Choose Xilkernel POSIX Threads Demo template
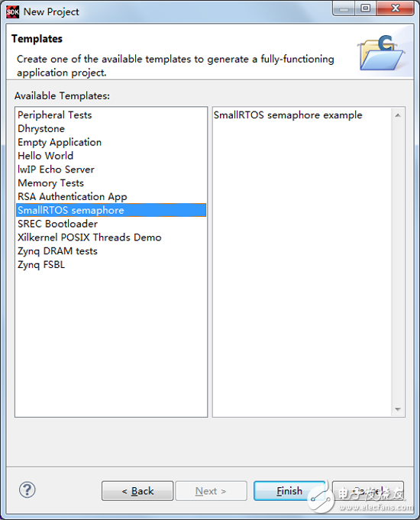The width and height of the screenshot is (420, 520). click(89, 237)
